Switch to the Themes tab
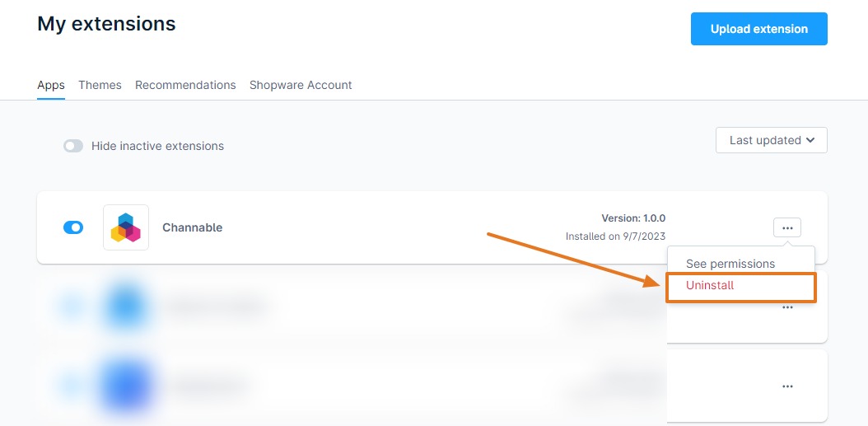Screen dimensions: 868x426 coord(100,85)
